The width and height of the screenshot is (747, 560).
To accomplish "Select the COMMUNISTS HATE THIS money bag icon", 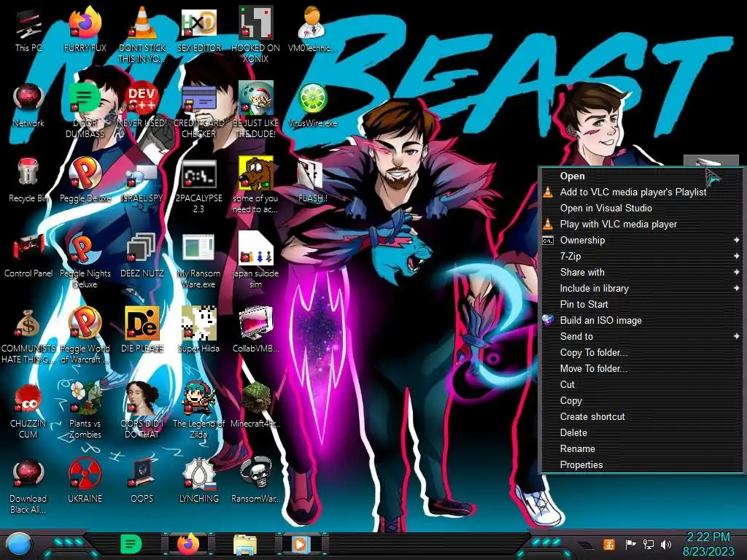I will [x=28, y=335].
